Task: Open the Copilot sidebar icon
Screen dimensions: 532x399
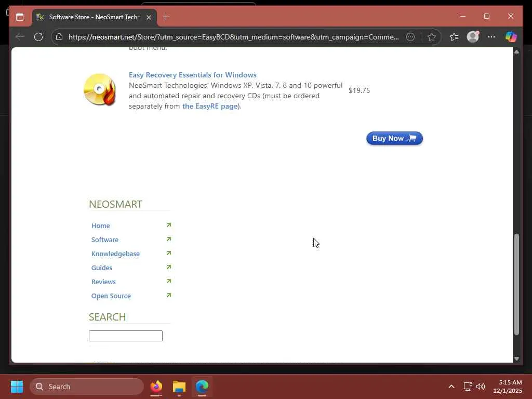Action: (511, 37)
